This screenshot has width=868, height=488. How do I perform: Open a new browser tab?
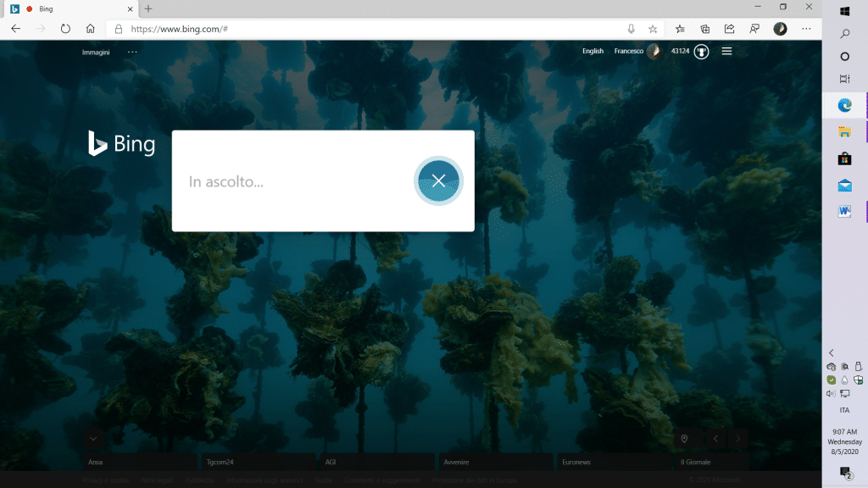(148, 8)
